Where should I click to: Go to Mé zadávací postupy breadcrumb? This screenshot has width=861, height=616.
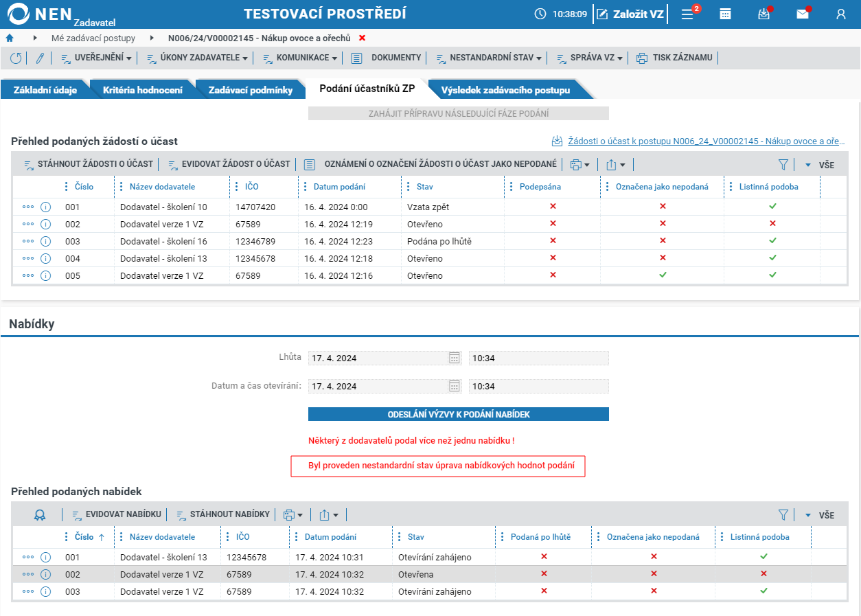tap(93, 38)
